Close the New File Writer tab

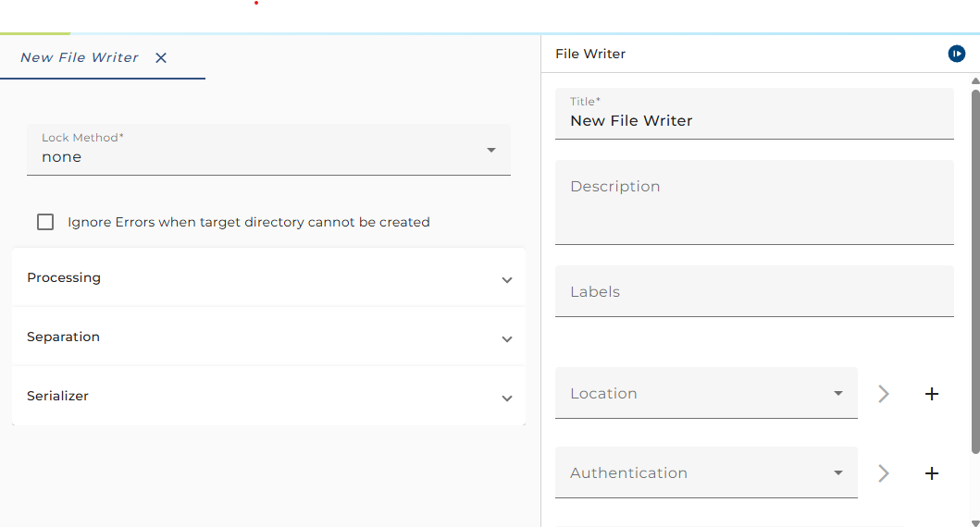161,58
